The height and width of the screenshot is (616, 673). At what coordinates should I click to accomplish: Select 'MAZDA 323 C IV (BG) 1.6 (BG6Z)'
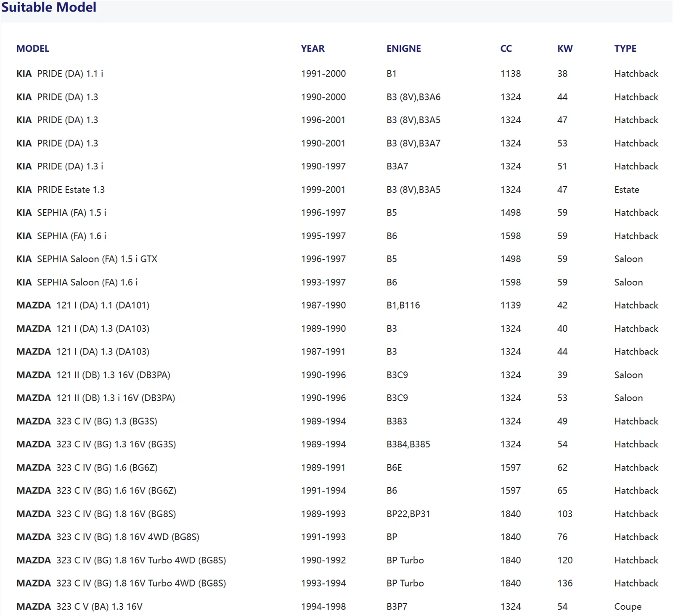(87, 468)
